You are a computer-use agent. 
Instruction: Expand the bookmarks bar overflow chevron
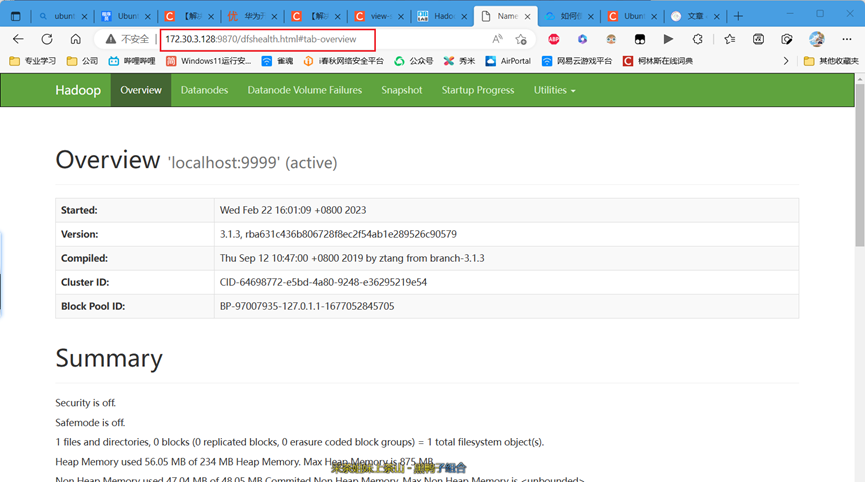pyautogui.click(x=786, y=61)
